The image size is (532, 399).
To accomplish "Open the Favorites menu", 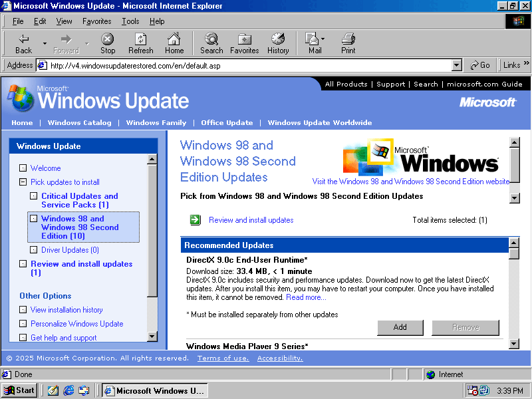I will tap(96, 21).
